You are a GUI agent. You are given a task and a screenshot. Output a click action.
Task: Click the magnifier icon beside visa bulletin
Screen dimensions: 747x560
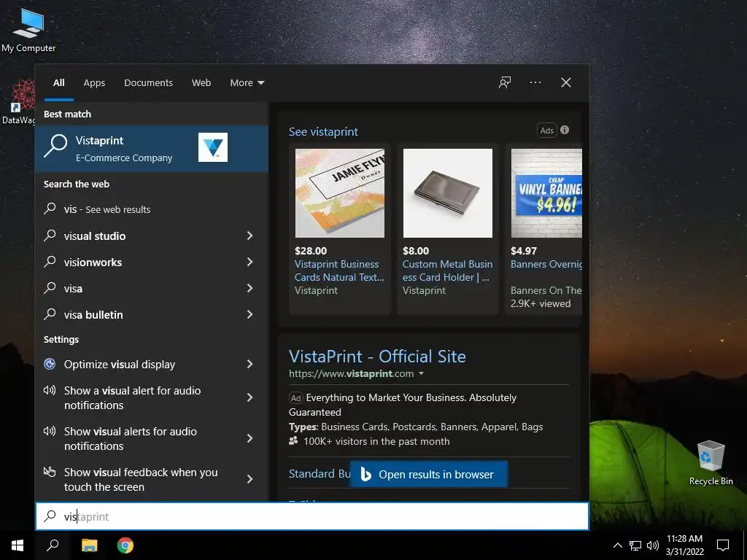tap(50, 314)
